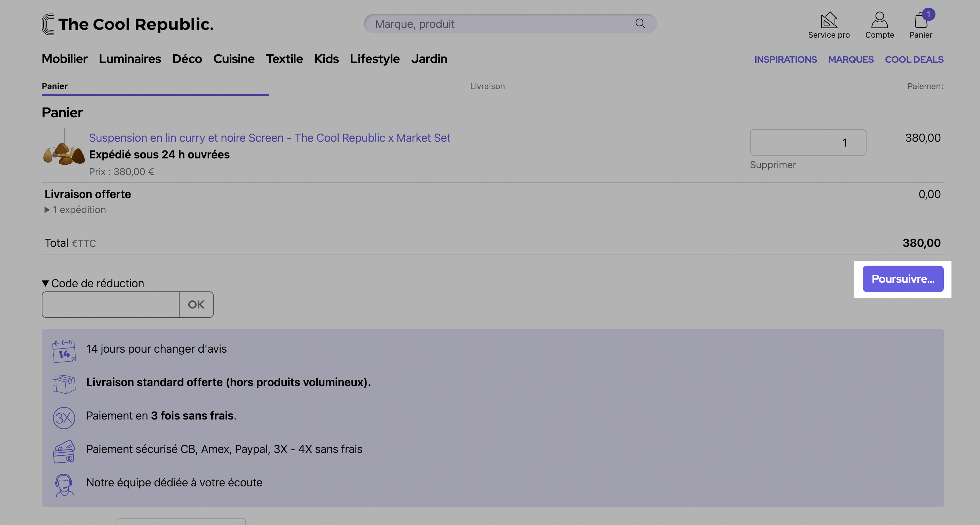Click the Panier page heading

coord(62,113)
